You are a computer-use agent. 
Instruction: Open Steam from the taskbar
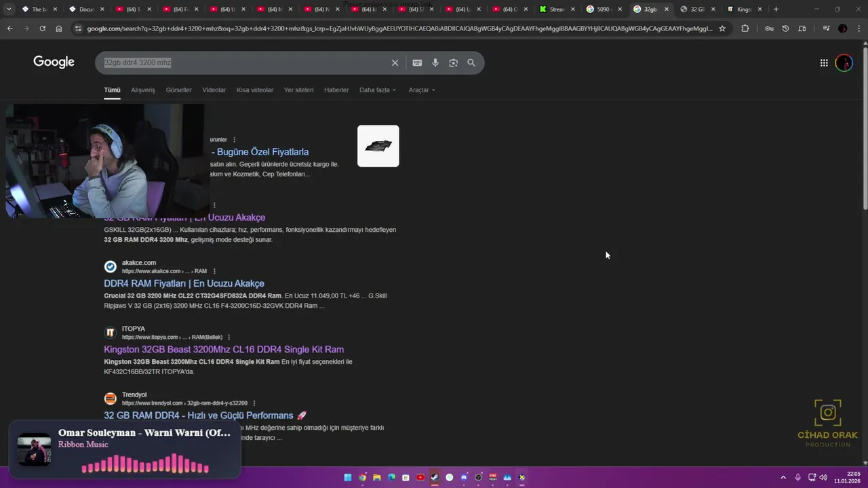pyautogui.click(x=435, y=477)
